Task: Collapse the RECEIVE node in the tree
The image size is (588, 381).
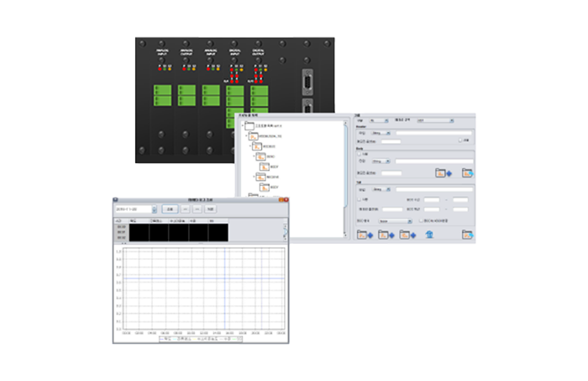Action: click(254, 177)
